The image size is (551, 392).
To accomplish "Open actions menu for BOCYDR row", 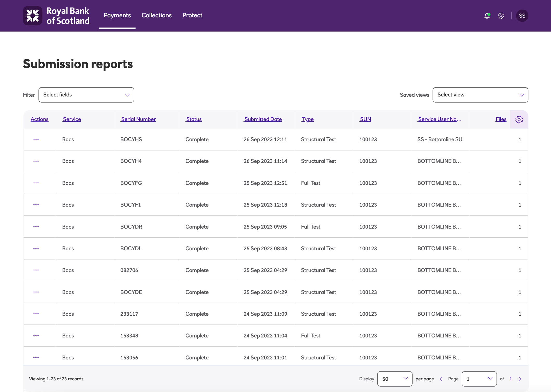I will point(36,227).
